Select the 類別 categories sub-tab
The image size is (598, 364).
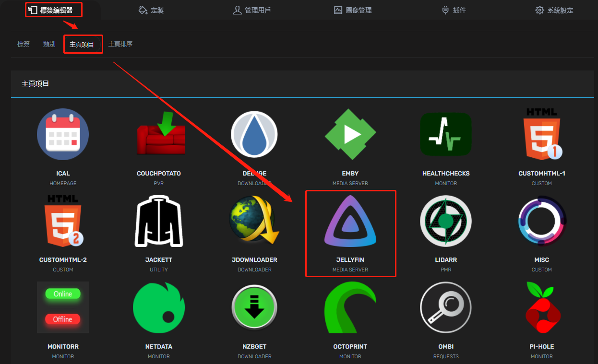(x=49, y=44)
